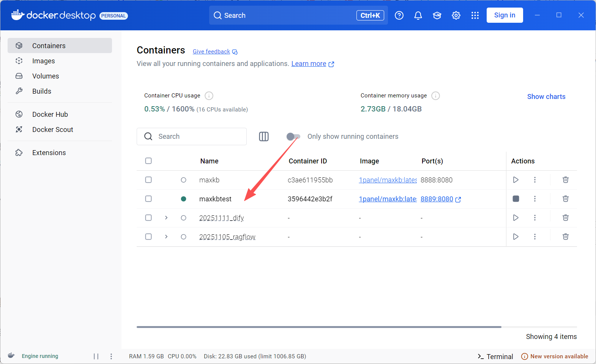Open more actions for maxkb
596x364 pixels.
pyautogui.click(x=535, y=180)
